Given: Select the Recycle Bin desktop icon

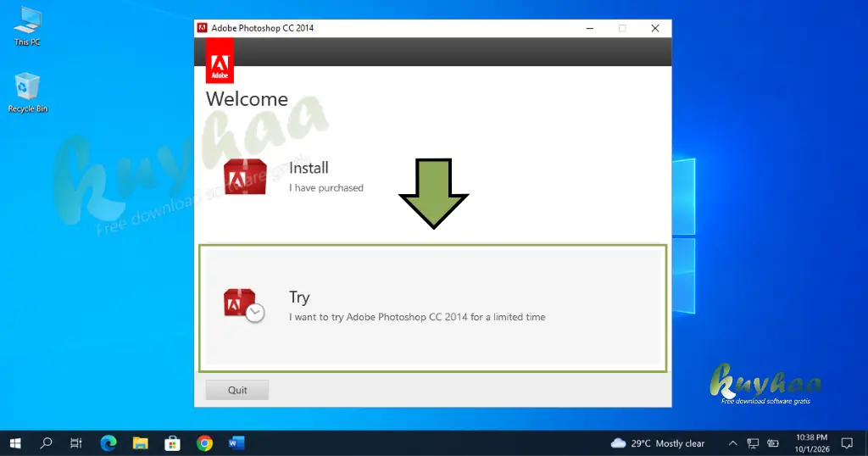Looking at the screenshot, I should [27, 93].
